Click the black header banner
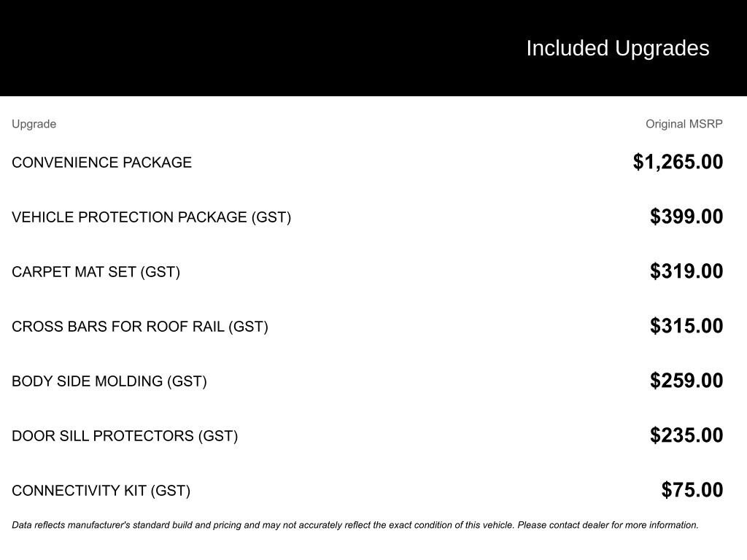Viewport: 747px width, 560px height. coord(255,48)
